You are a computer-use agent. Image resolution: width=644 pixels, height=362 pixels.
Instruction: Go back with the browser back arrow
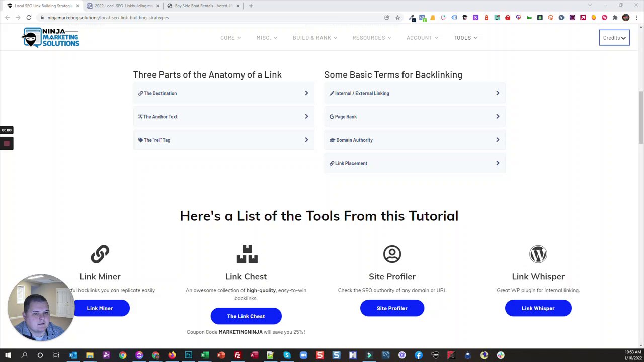[x=7, y=18]
